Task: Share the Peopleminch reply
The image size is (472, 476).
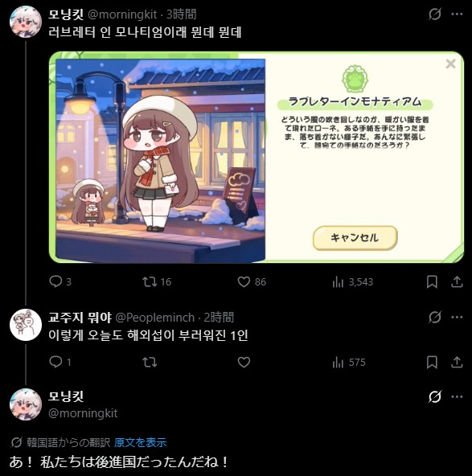Action: tap(457, 362)
